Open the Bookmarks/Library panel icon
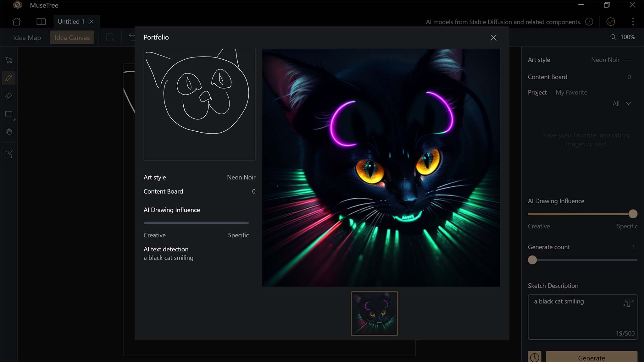Viewport: 644px width, 362px height. 41,21
